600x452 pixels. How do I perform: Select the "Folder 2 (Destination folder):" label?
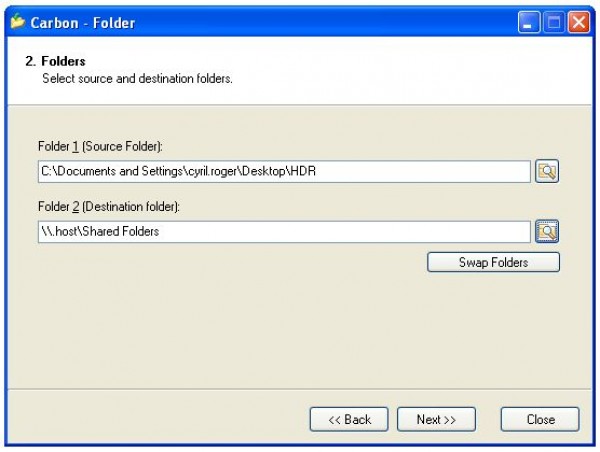[114, 207]
